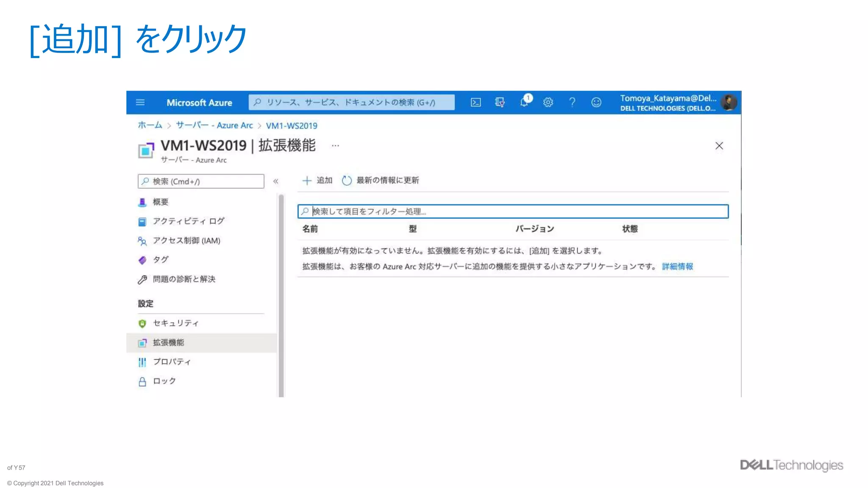Close the 拡張機能 blade
The image size is (868, 488).
[x=719, y=146]
